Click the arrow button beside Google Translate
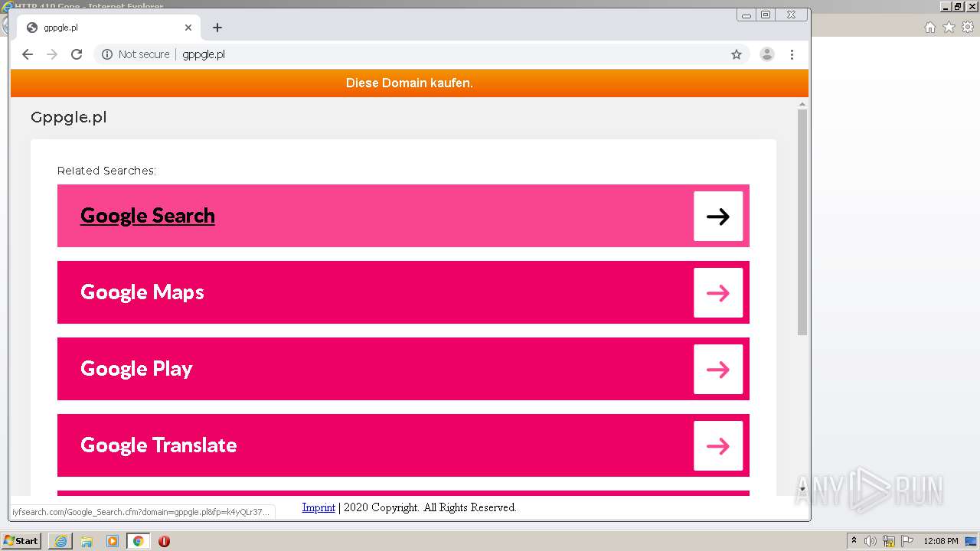The height and width of the screenshot is (551, 980). click(x=718, y=446)
